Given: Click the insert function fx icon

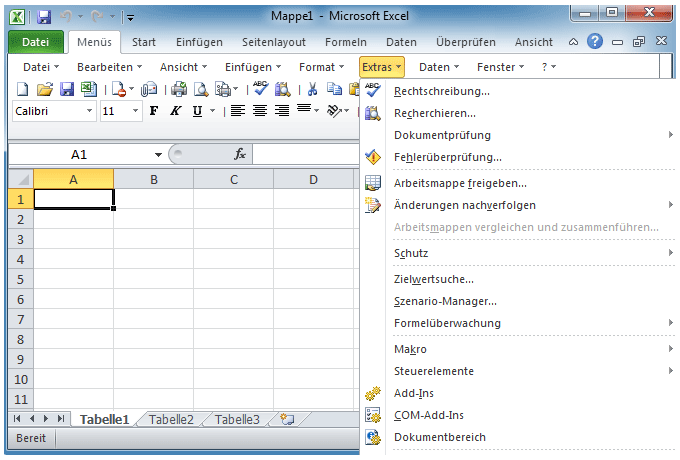Looking at the screenshot, I should tap(240, 154).
